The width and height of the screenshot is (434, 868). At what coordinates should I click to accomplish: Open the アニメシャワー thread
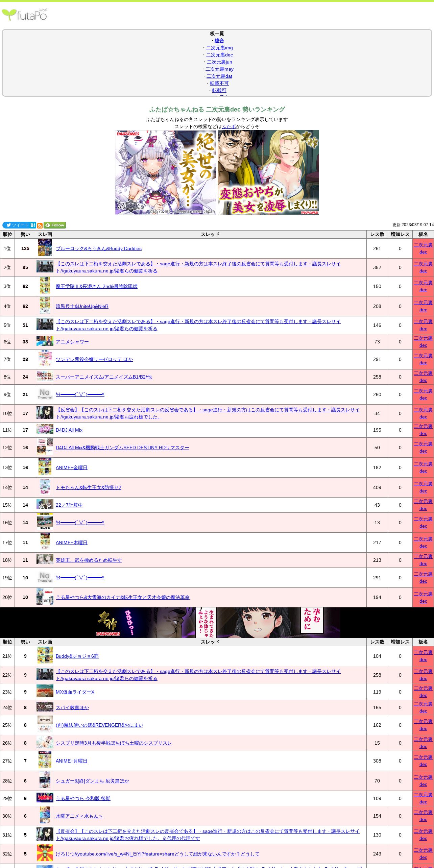72,342
